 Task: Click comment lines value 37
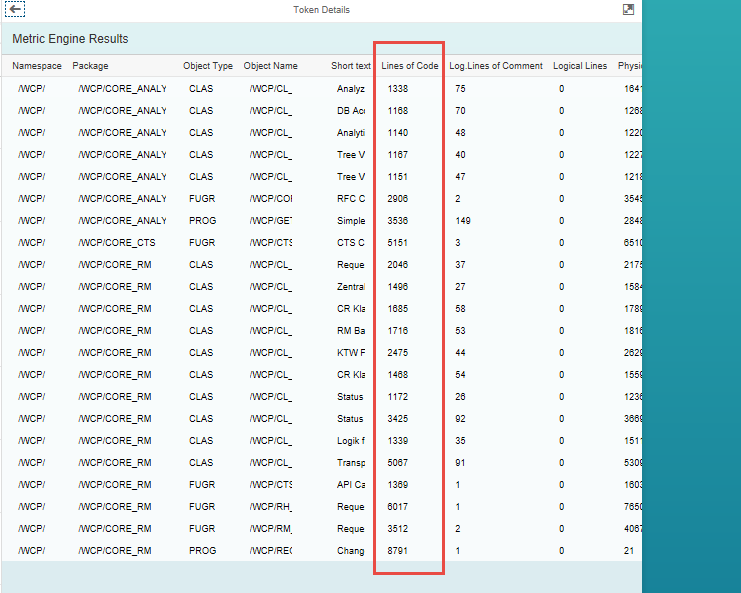pos(460,265)
